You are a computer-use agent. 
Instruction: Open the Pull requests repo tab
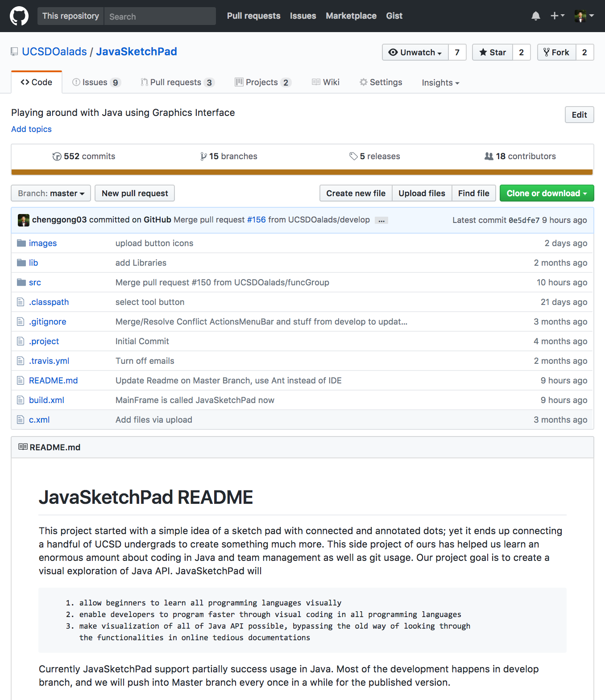pyautogui.click(x=178, y=82)
